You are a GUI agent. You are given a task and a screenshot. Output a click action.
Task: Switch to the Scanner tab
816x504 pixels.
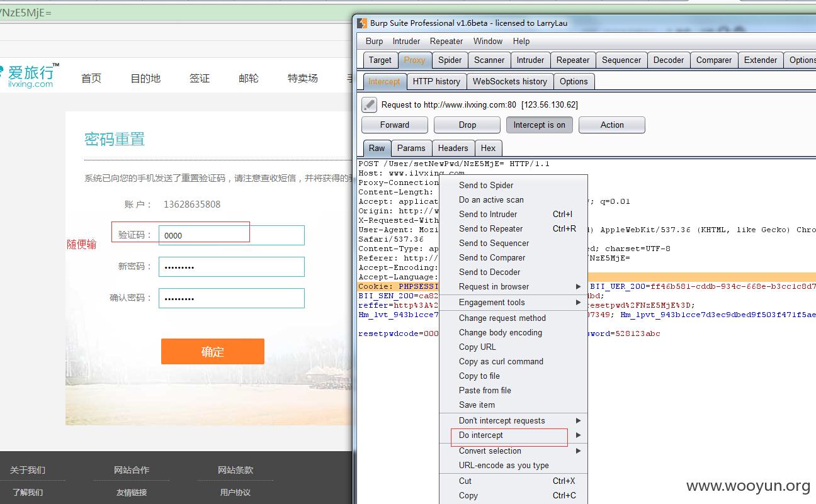(x=489, y=60)
